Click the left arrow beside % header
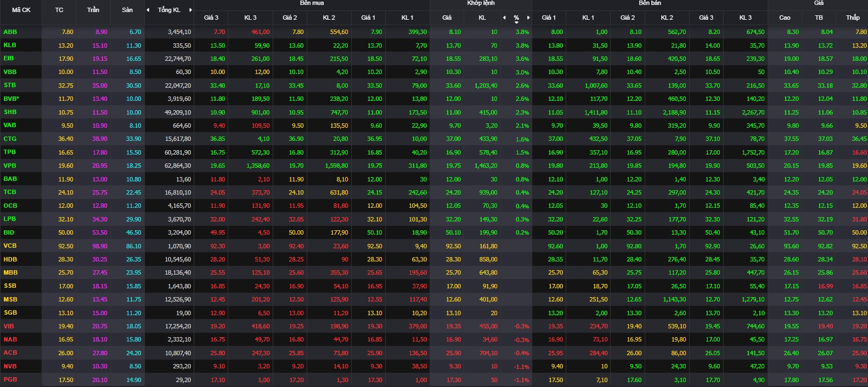Screen dimensions: 868x387 (x=504, y=18)
